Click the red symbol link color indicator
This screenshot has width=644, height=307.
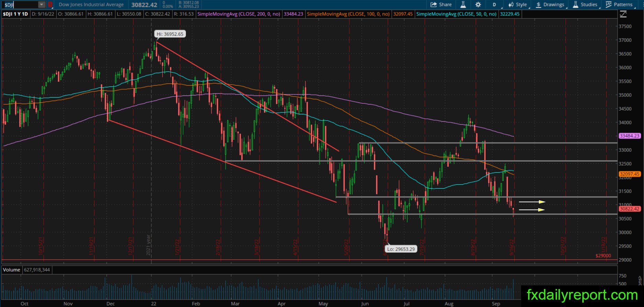tap(50, 5)
